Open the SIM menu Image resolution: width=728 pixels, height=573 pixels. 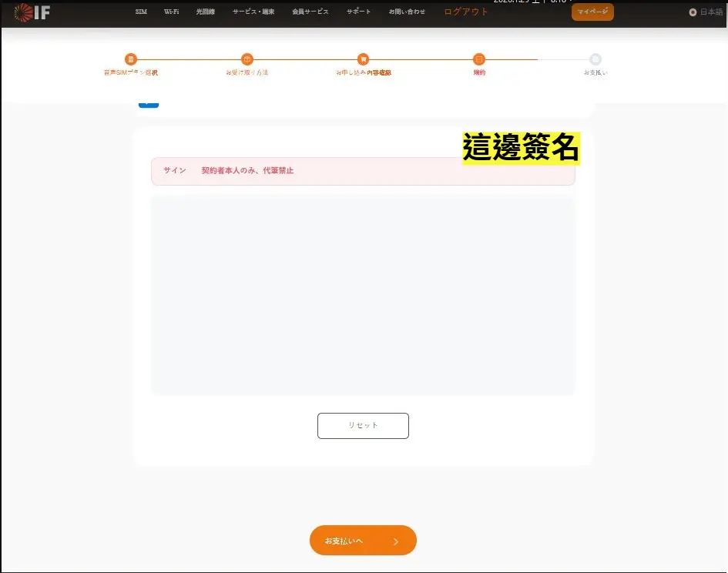(x=141, y=12)
